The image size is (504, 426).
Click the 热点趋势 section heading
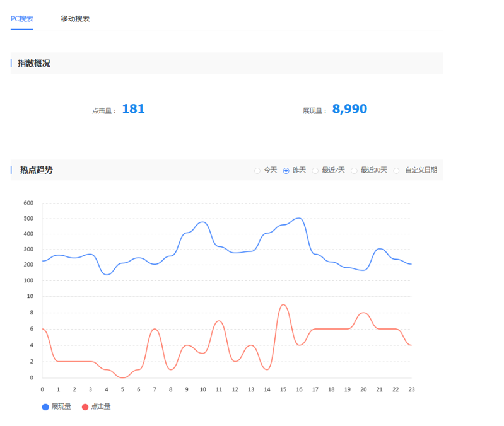coord(37,170)
